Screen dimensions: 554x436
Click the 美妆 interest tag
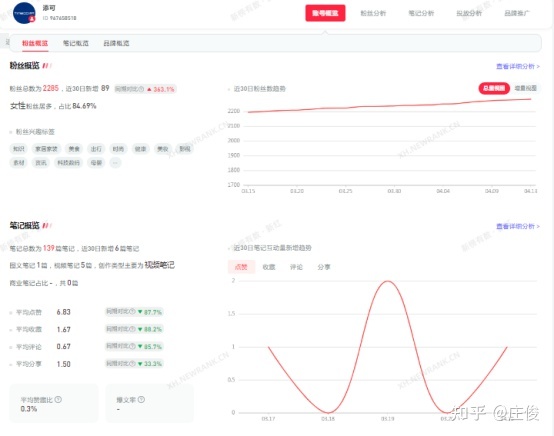pyautogui.click(x=163, y=149)
